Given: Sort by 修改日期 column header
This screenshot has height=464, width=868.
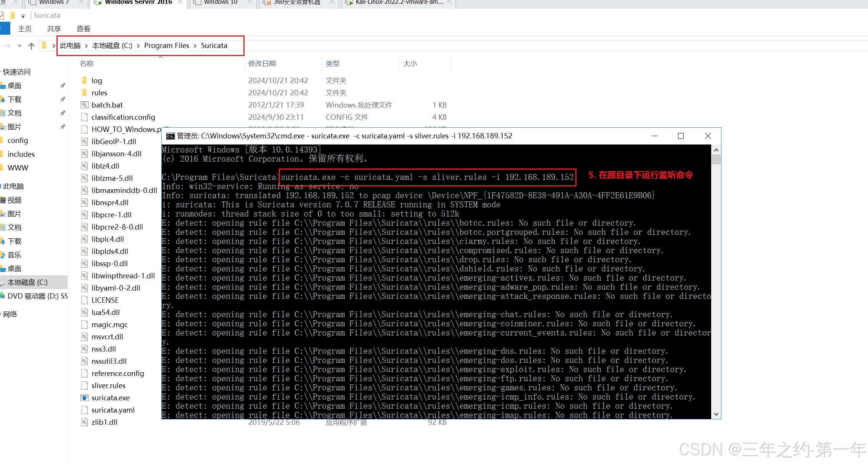Looking at the screenshot, I should 262,64.
